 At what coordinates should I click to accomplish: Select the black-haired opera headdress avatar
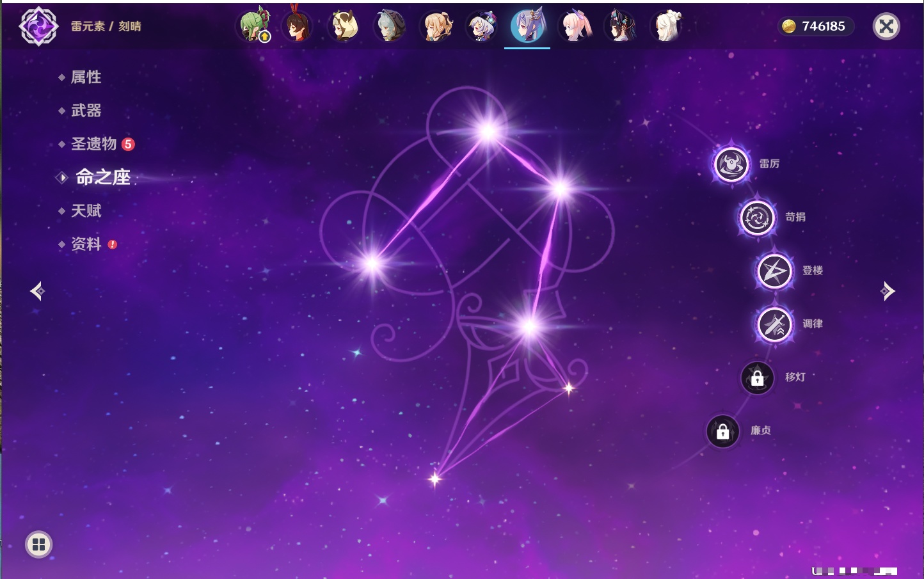coord(620,26)
